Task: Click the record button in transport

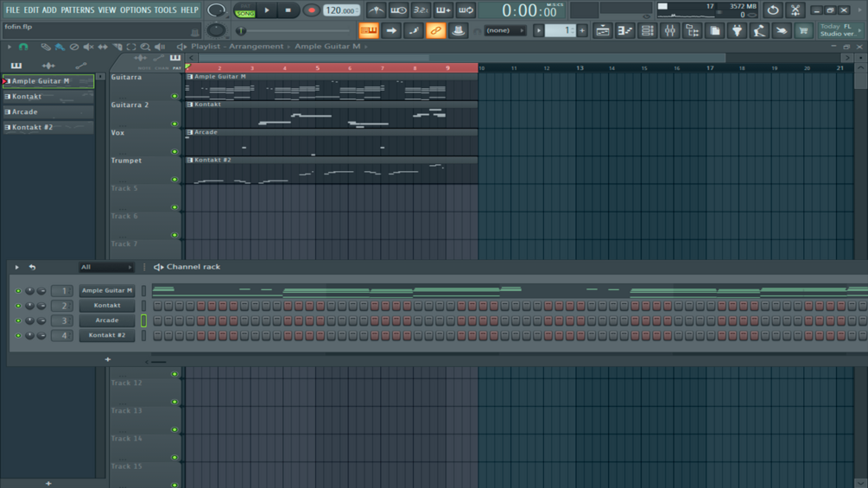Action: point(311,10)
